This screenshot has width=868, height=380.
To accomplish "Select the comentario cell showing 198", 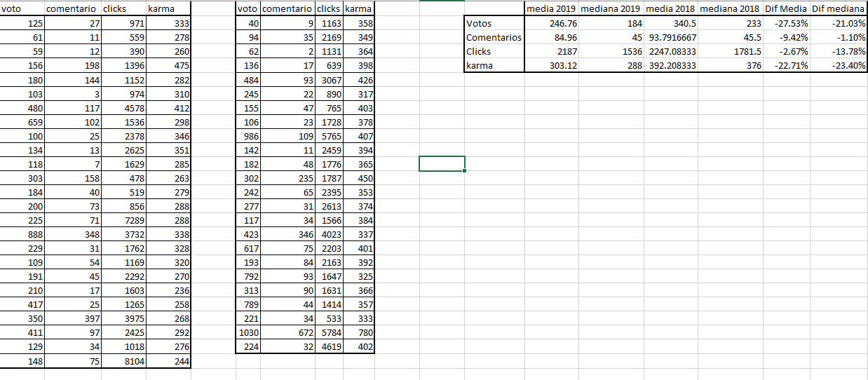I will [x=73, y=66].
